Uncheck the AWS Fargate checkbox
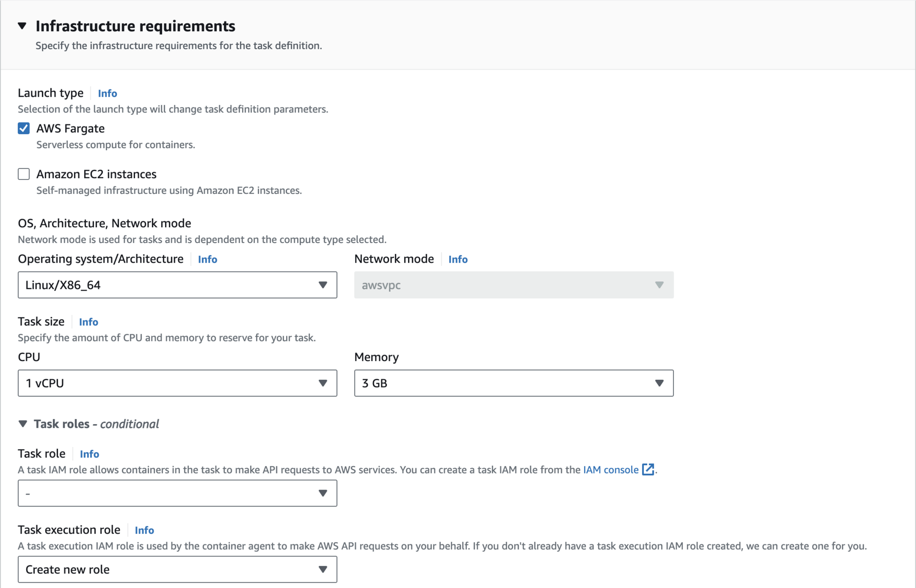Image resolution: width=916 pixels, height=588 pixels. [24, 128]
